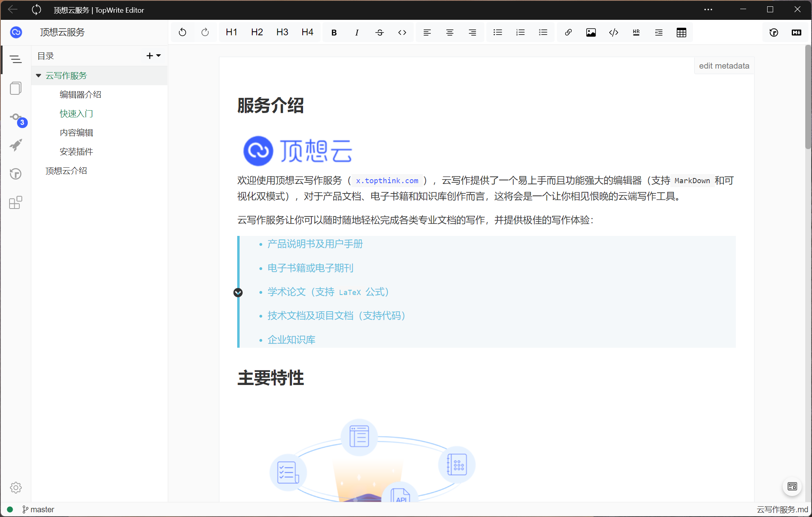Open 编辑器介绍 chapter
The image size is (812, 517).
point(81,94)
